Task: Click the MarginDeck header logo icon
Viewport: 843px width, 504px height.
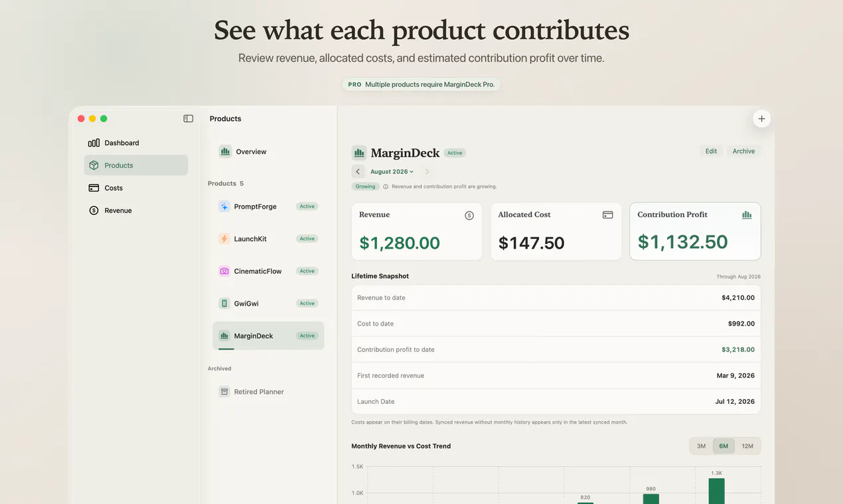Action: (359, 153)
